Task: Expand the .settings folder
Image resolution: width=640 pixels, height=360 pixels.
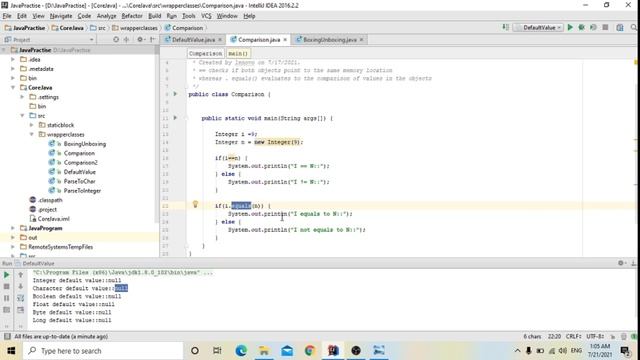Action: (x=22, y=97)
